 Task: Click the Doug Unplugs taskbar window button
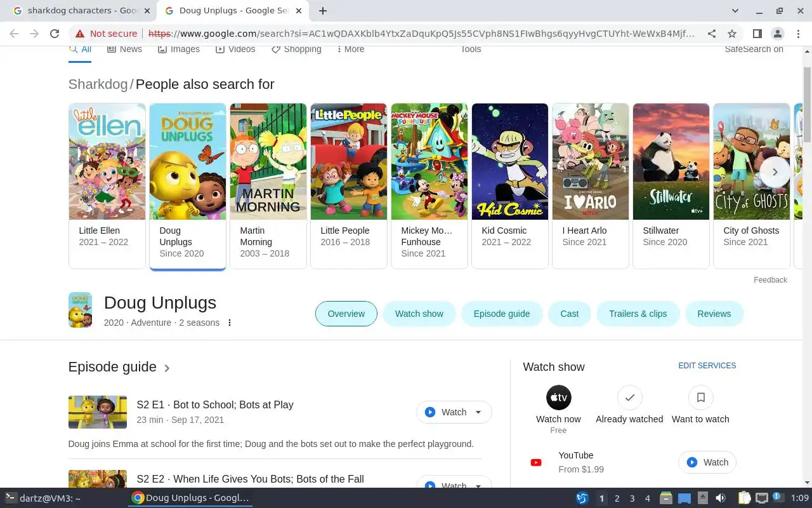click(x=190, y=498)
